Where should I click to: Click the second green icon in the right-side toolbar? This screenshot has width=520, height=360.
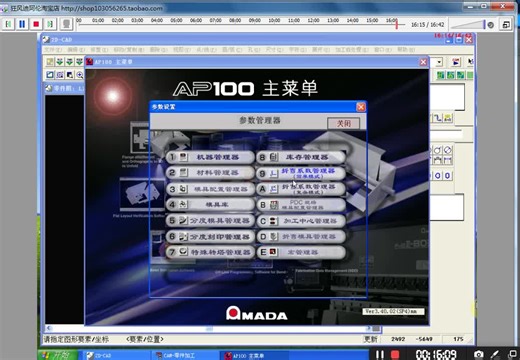pos(451,75)
